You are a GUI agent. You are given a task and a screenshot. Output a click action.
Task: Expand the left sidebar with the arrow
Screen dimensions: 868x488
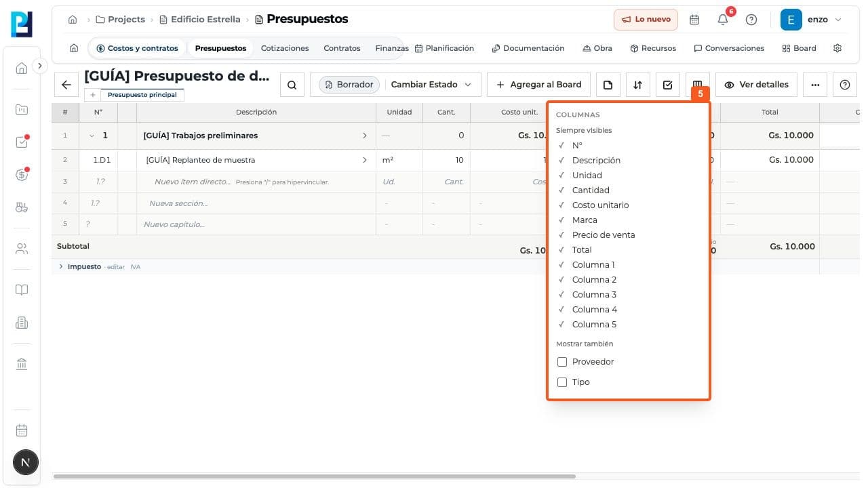(x=40, y=66)
